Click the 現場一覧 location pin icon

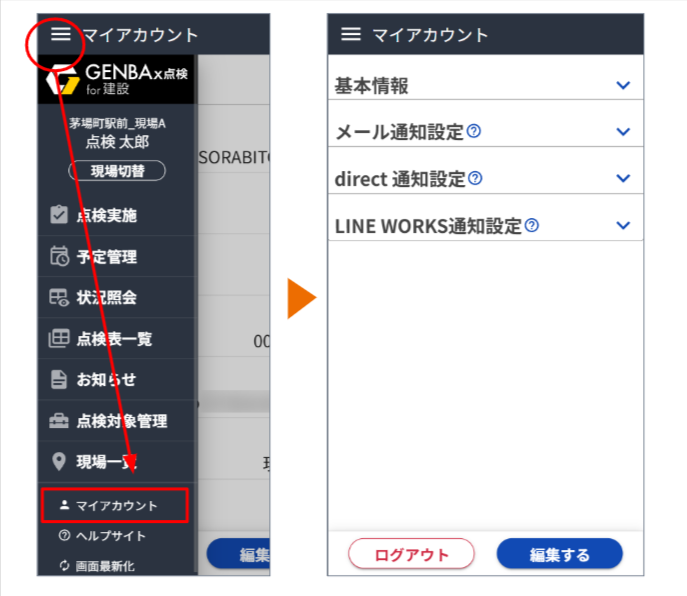[59, 461]
